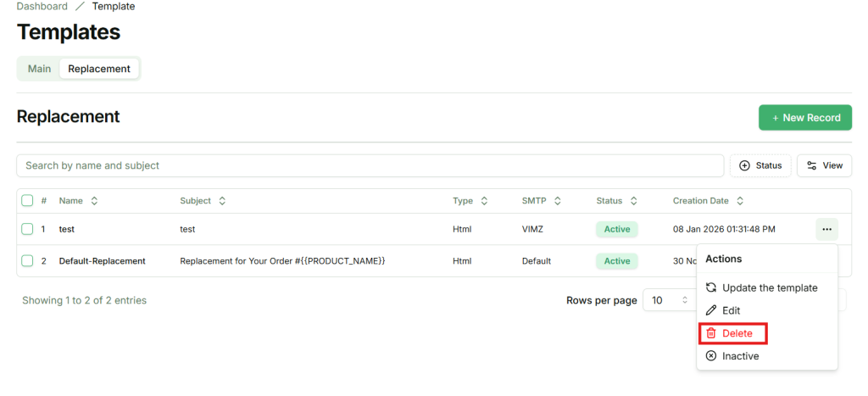Sort by the Type column header
Screen dimensions: 868x396
(463, 201)
